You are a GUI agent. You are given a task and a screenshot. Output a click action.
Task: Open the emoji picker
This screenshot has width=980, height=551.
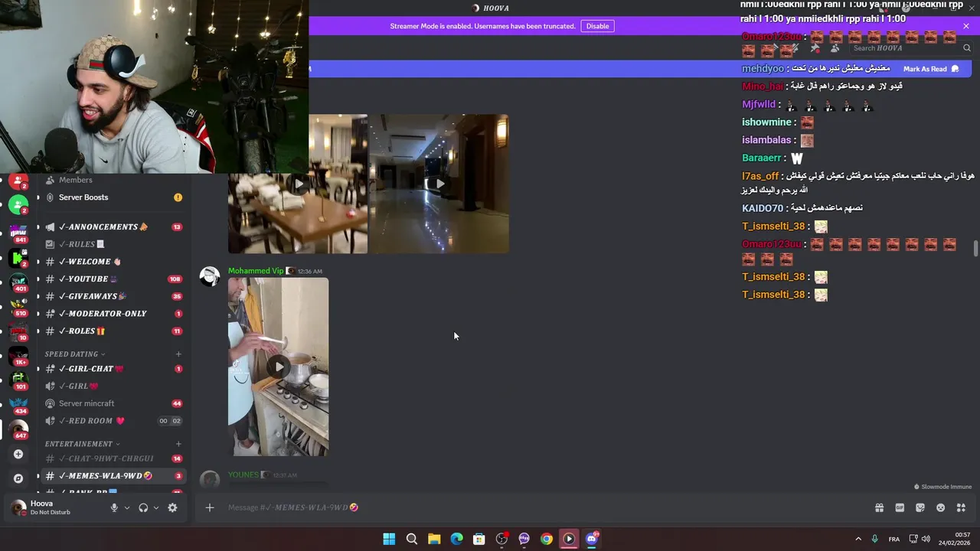click(x=941, y=507)
